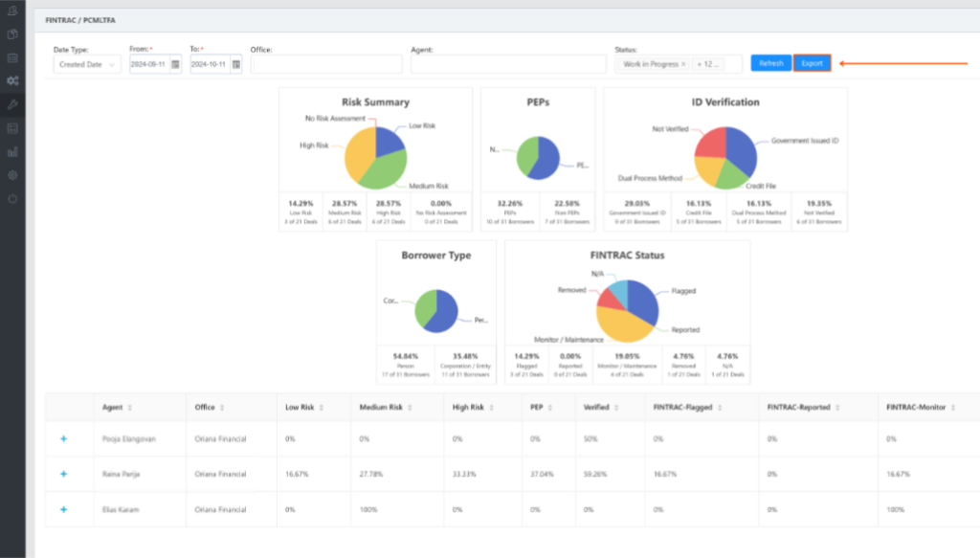Sort table by FINTRAC-Flagged column
Image resolution: width=980 pixels, height=558 pixels.
720,408
